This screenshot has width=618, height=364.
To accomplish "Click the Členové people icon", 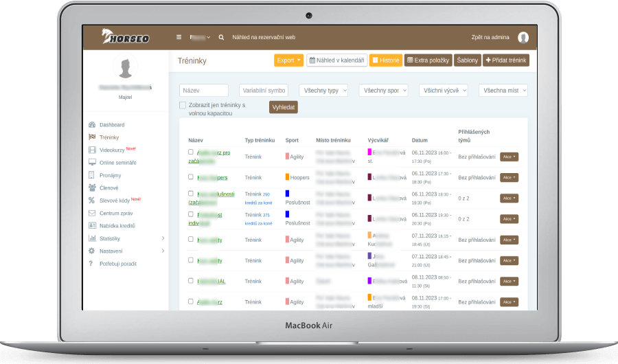I will [x=92, y=187].
